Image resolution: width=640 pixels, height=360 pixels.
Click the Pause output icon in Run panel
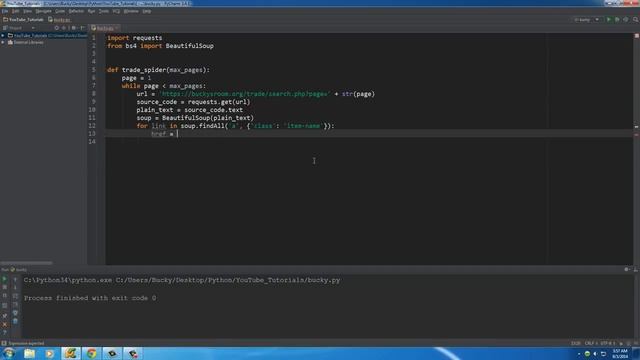tap(4, 296)
